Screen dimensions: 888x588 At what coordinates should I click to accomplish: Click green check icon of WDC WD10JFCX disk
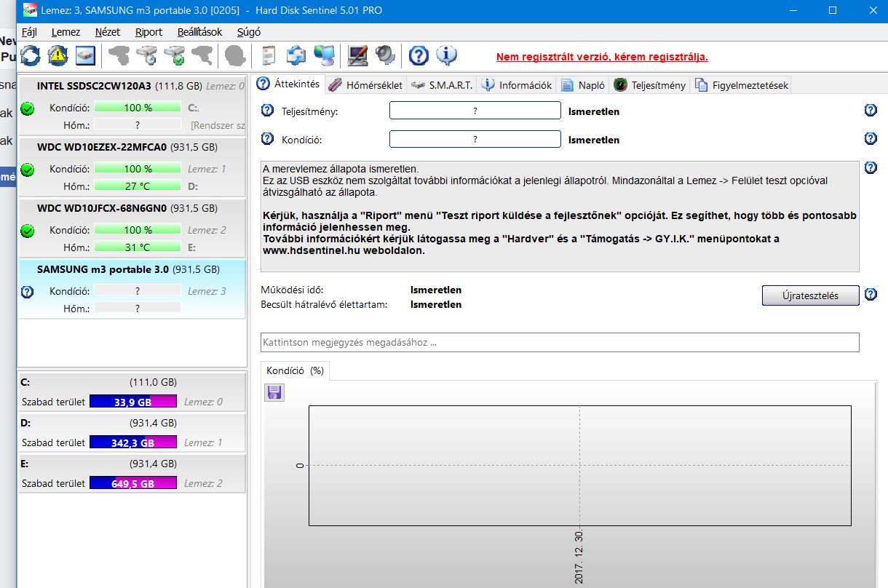click(28, 231)
